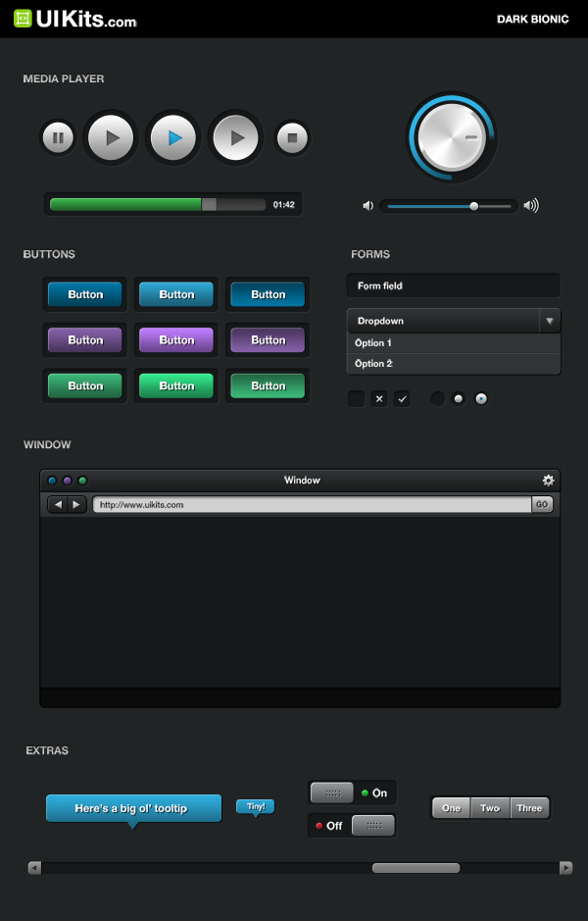Click the horizontal scrollbar thumb

pos(416,868)
